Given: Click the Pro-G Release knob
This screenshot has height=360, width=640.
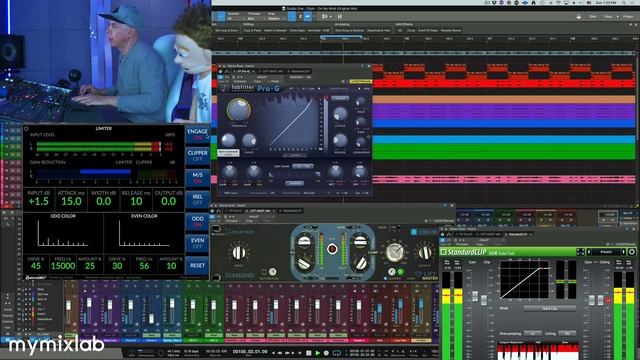Looking at the screenshot, I should click(340, 140).
